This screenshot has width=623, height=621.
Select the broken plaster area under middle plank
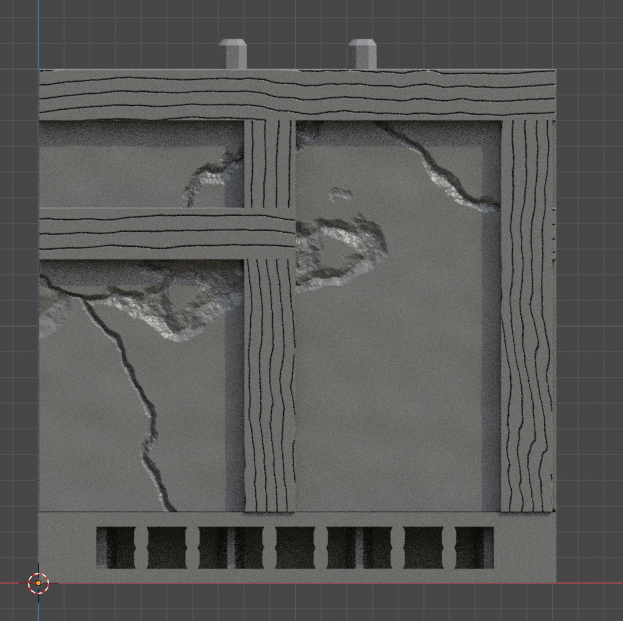coord(141,300)
